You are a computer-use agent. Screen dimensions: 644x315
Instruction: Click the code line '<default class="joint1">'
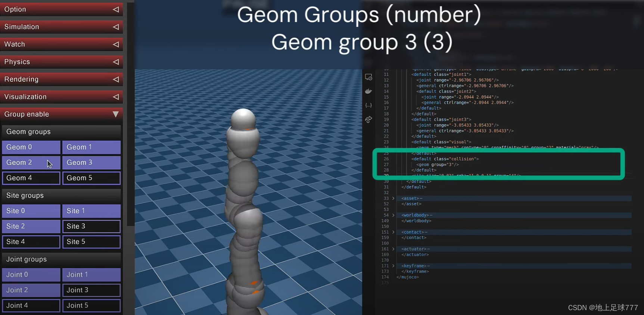click(441, 75)
